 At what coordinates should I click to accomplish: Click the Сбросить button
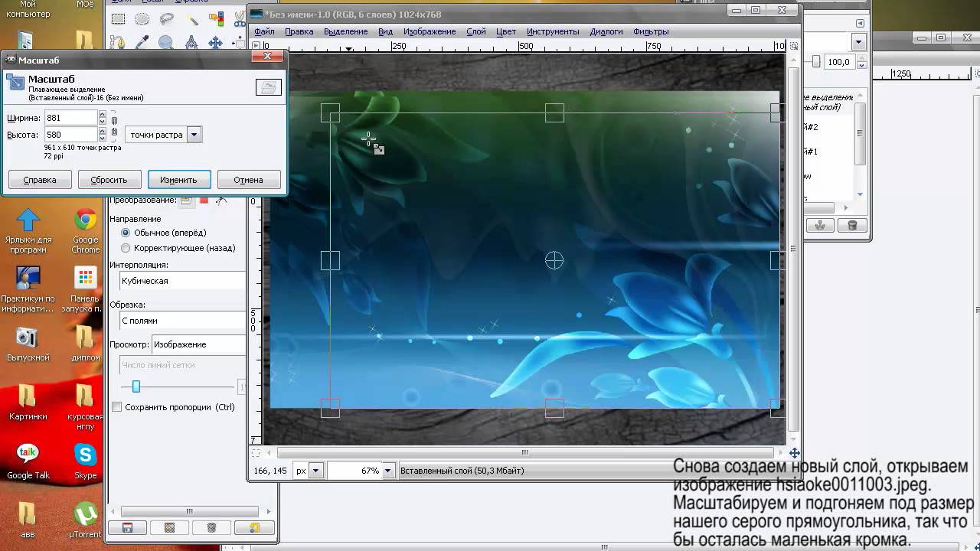pyautogui.click(x=109, y=180)
